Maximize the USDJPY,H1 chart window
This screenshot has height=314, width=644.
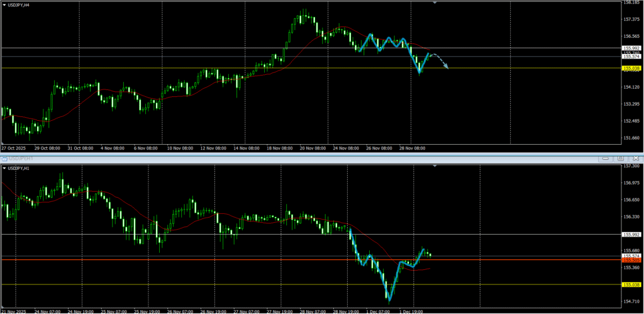pyautogui.click(x=621, y=158)
